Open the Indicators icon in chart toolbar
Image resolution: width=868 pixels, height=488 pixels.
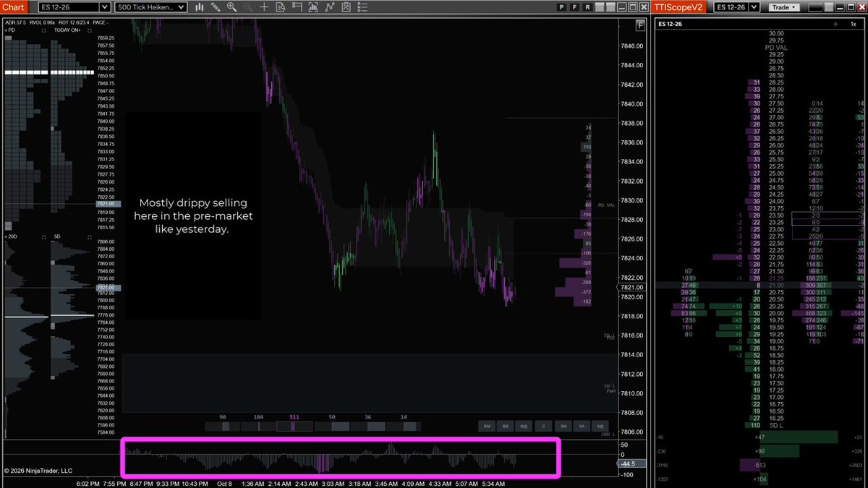(x=313, y=7)
